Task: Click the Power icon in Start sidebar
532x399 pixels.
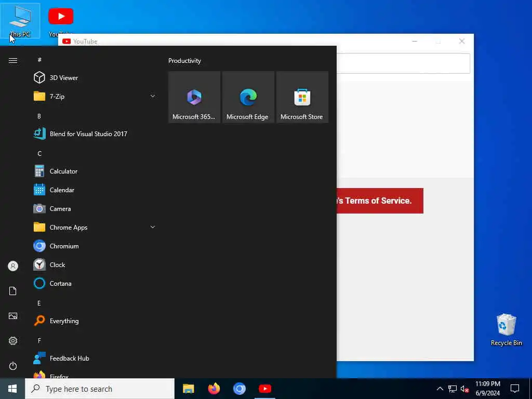Action: click(x=13, y=366)
